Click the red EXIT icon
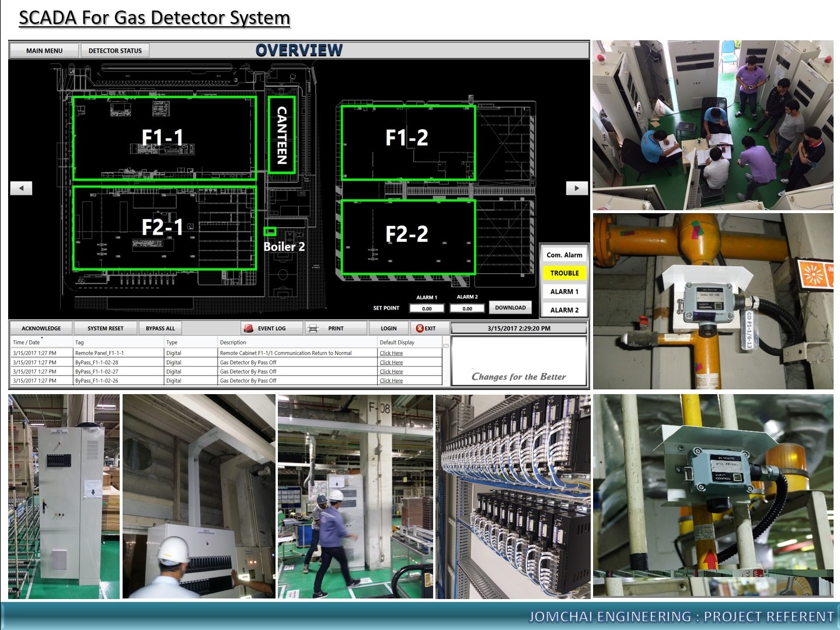The image size is (840, 630). (x=419, y=328)
